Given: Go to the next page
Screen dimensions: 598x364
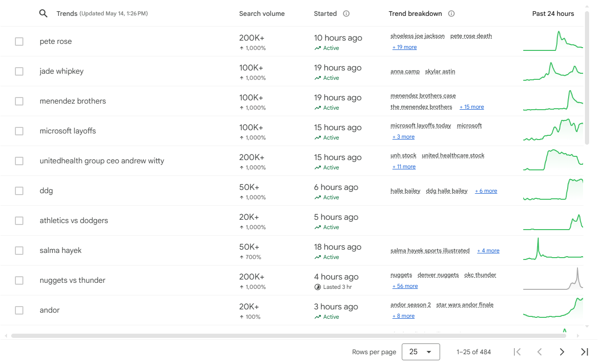Looking at the screenshot, I should click(562, 352).
